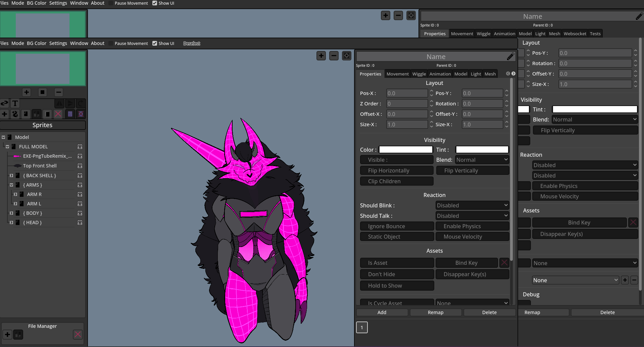The image size is (644, 347).
Task: Click the pencil rename icon in front window
Action: [x=510, y=56]
